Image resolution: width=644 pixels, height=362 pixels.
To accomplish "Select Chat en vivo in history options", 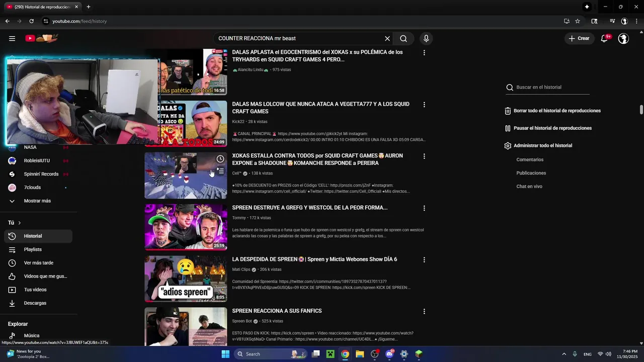I will point(529,187).
